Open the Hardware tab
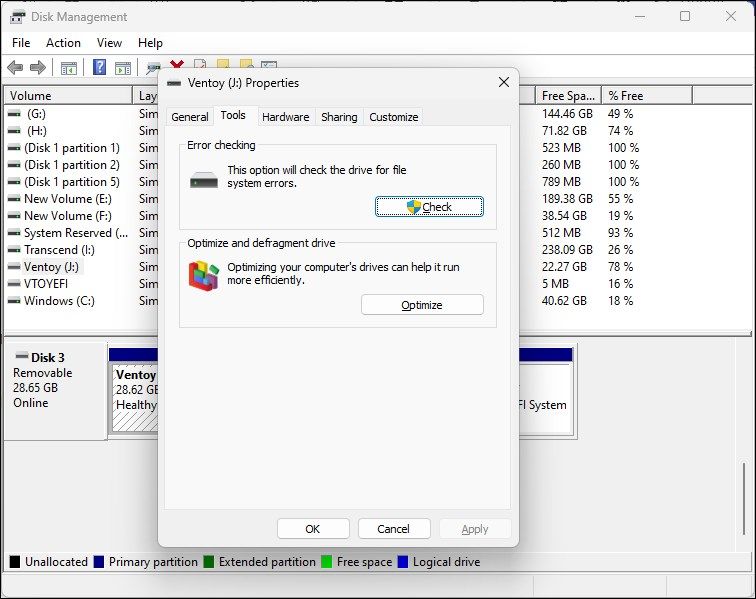 285,117
